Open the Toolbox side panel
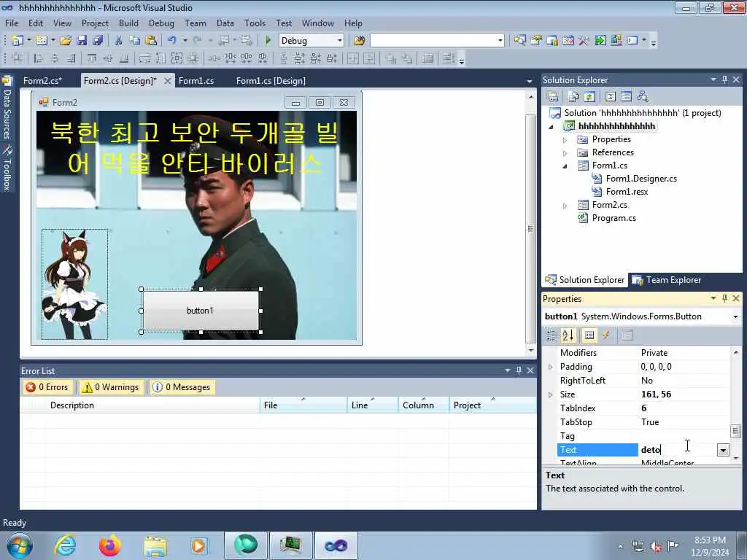 pyautogui.click(x=7, y=168)
